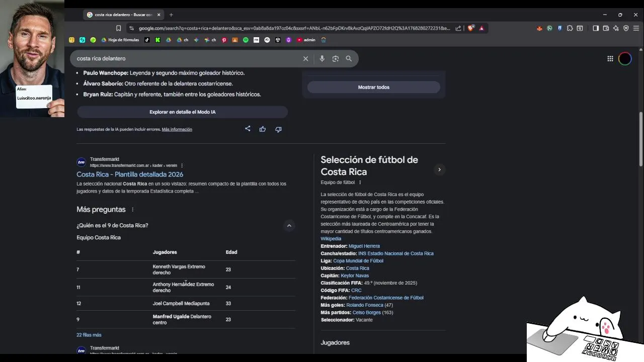
Task: Click the magnifying glass search button
Action: click(349, 59)
